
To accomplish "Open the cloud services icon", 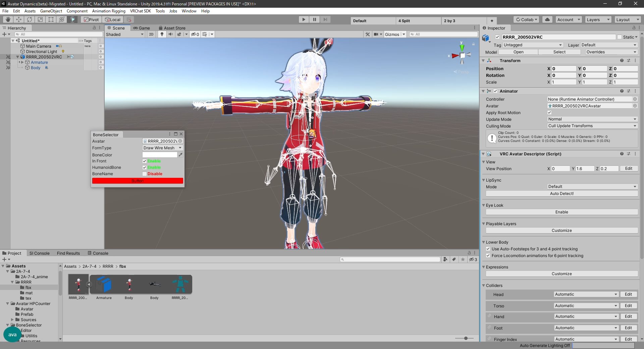I will tap(547, 19).
